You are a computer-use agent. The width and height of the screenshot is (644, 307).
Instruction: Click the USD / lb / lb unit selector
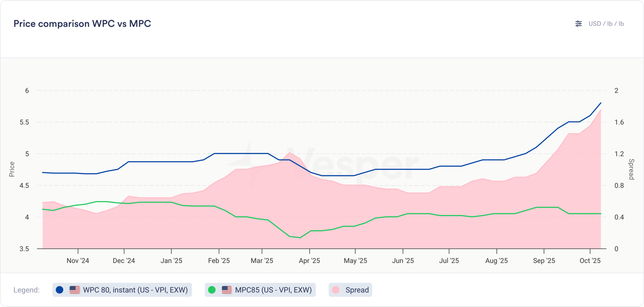(x=606, y=24)
